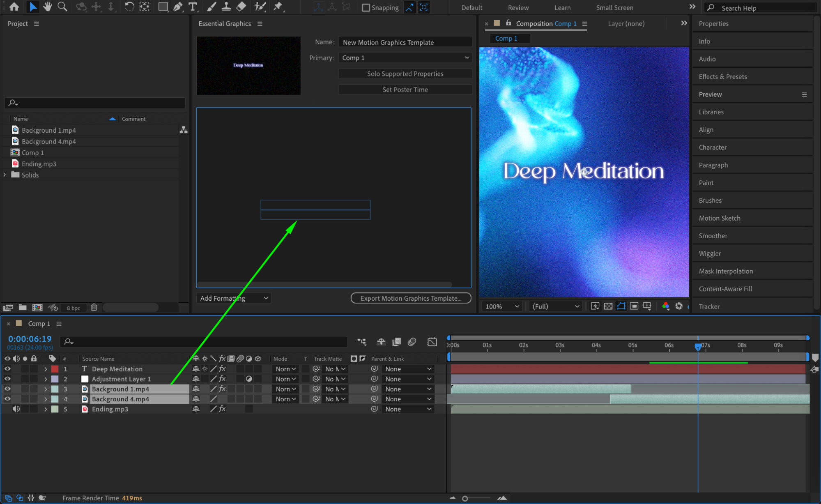Hide the Deep Meditation text layer
Image resolution: width=821 pixels, height=504 pixels.
[7, 369]
